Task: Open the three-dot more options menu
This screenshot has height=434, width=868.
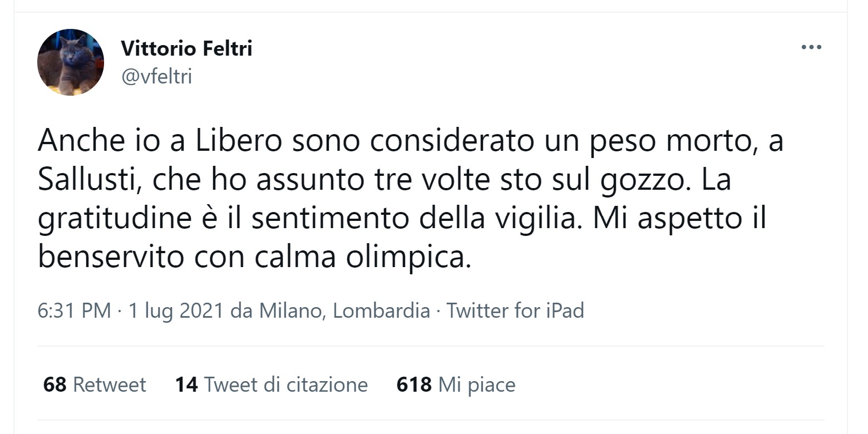Action: pos(811,47)
